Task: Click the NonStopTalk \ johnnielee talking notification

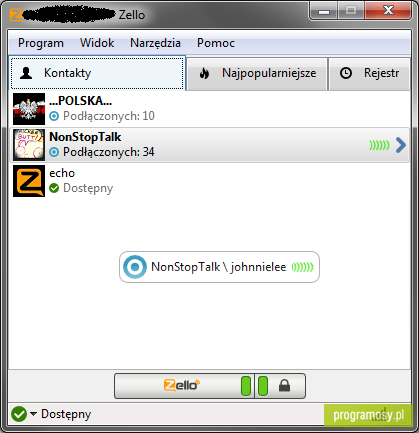Action: 219,267
